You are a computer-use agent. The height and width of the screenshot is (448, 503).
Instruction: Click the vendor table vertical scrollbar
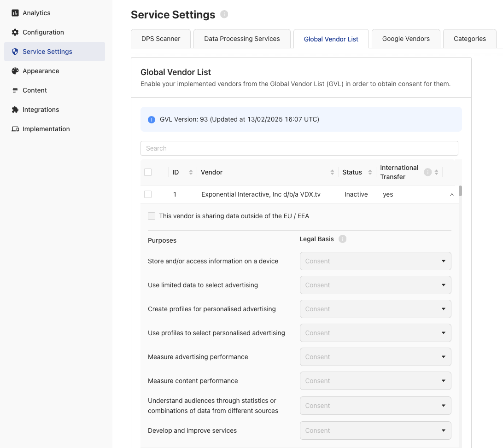coord(460,191)
